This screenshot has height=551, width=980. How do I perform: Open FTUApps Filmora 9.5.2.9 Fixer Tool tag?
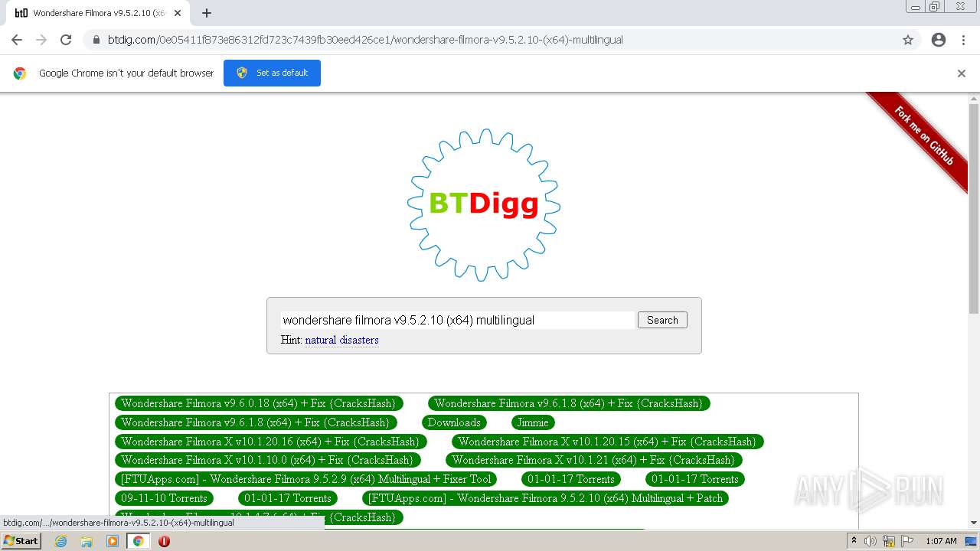(x=306, y=479)
